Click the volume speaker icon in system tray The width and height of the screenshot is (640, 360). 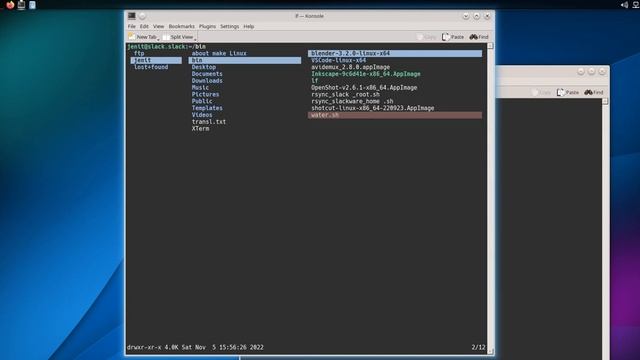(624, 5)
